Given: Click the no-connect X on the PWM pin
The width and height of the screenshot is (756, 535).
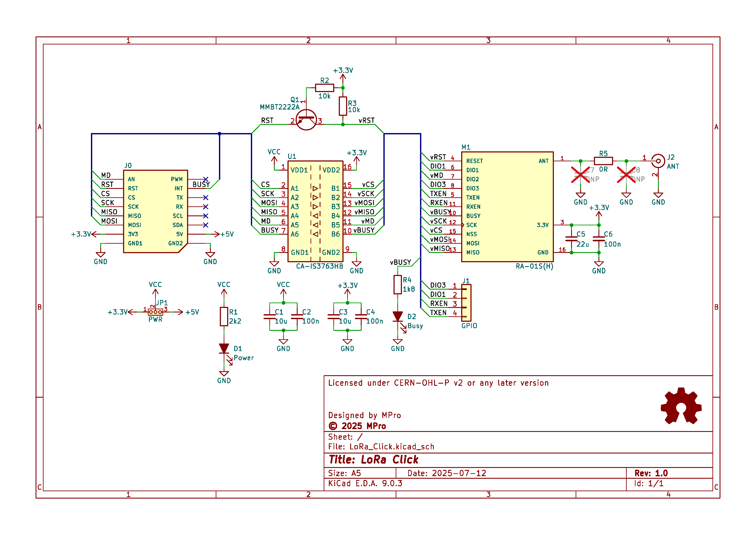Looking at the screenshot, I should tap(205, 179).
